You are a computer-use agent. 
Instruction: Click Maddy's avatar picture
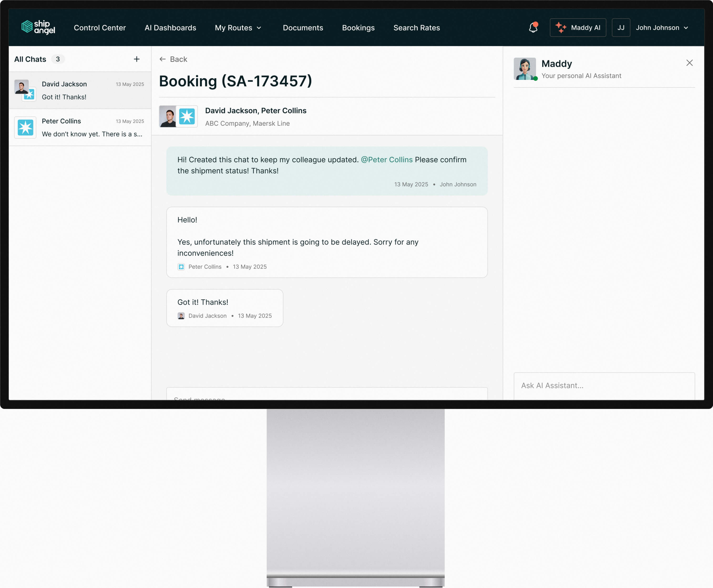(x=524, y=69)
